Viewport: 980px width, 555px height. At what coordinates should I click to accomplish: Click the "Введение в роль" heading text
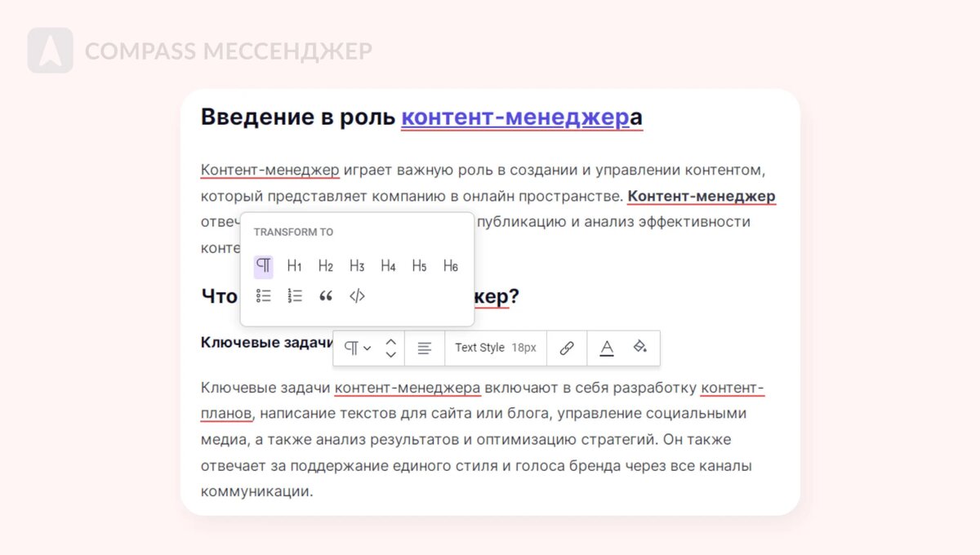tap(298, 118)
